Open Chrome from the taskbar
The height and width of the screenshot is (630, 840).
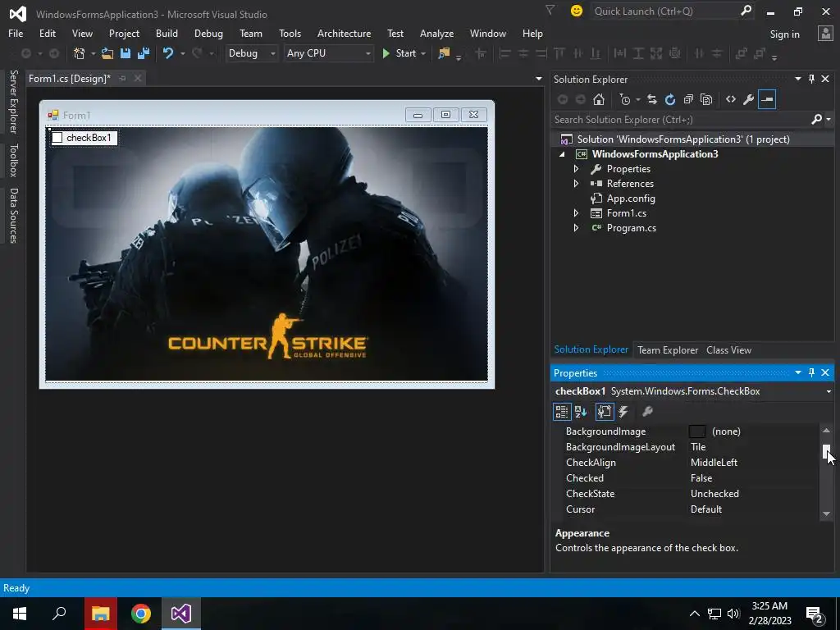pyautogui.click(x=141, y=614)
